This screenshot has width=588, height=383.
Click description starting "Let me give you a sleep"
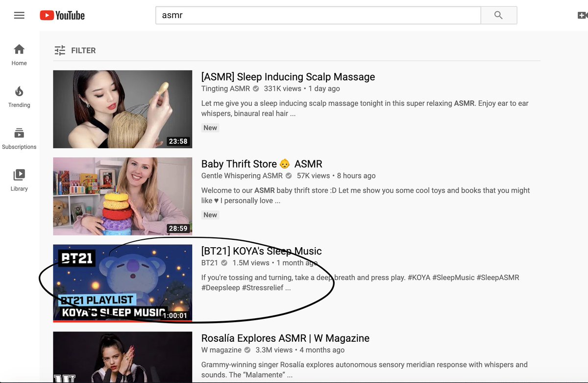[365, 108]
